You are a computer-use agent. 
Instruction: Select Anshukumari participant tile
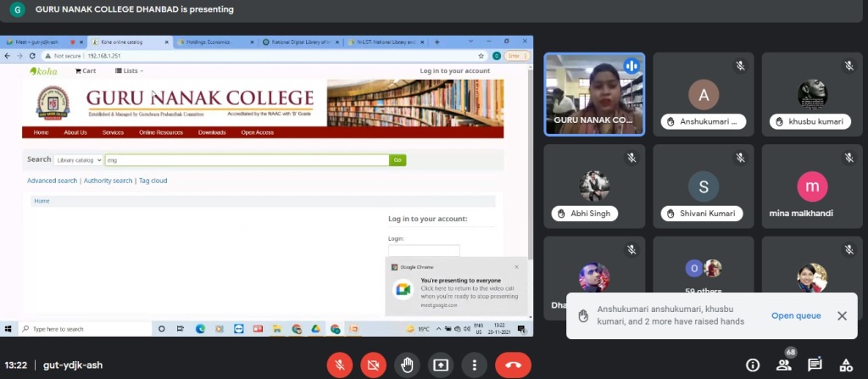(703, 94)
